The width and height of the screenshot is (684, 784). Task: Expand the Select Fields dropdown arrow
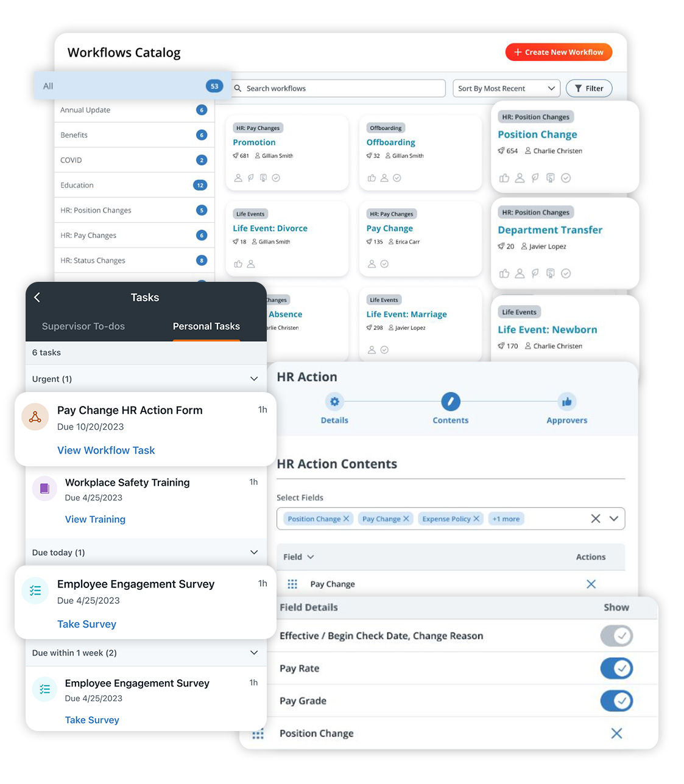[x=614, y=519]
